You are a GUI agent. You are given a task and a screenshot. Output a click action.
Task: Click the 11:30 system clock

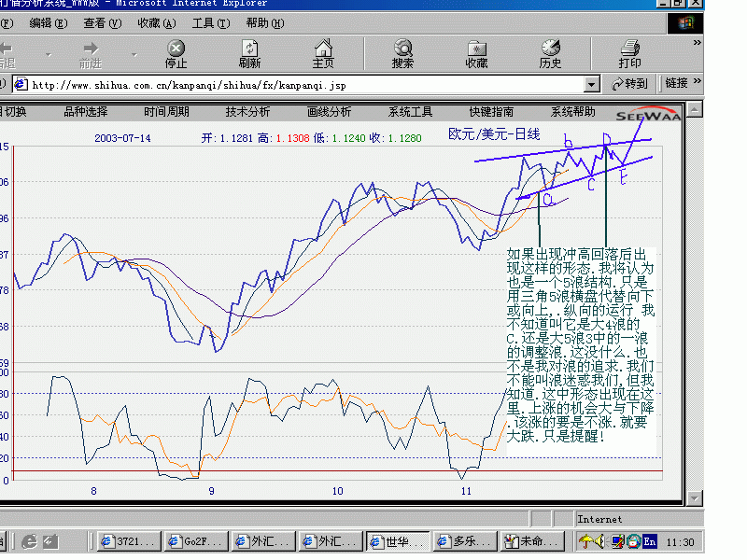pyautogui.click(x=681, y=542)
